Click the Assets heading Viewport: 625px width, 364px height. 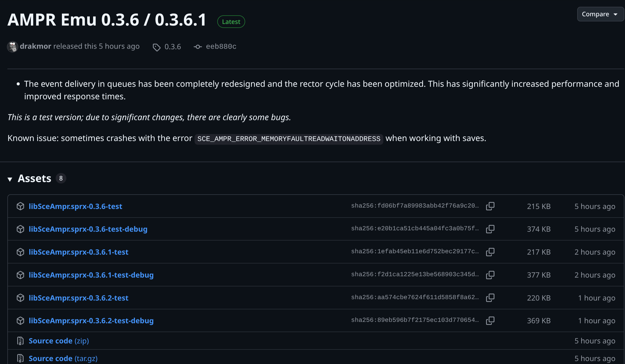click(35, 178)
